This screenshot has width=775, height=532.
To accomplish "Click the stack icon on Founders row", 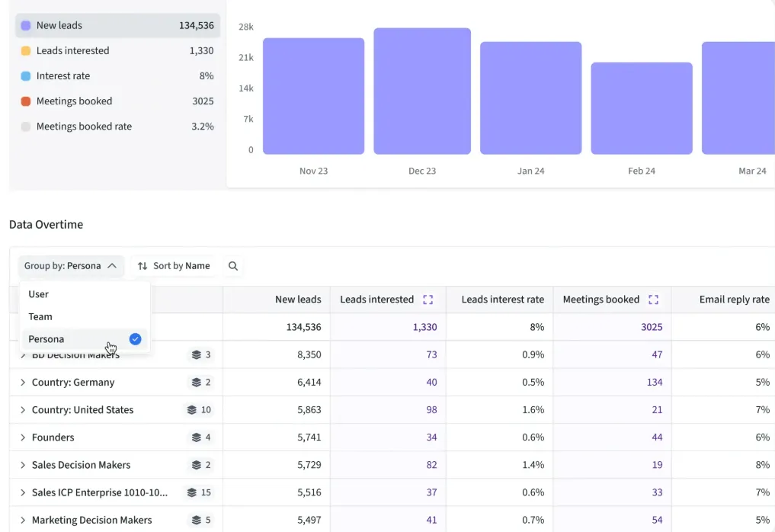I will click(x=197, y=437).
